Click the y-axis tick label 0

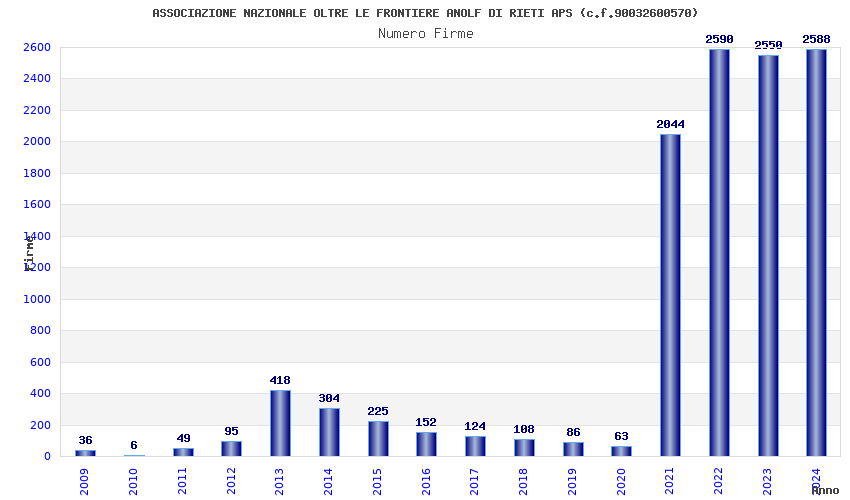(48, 457)
